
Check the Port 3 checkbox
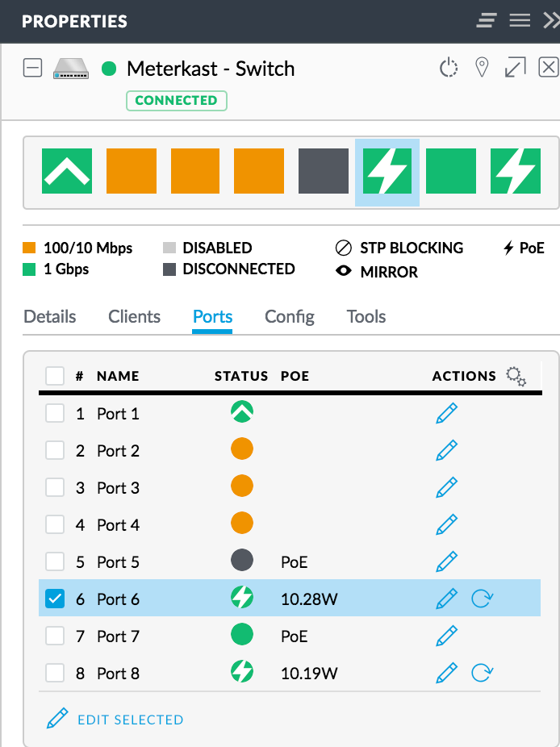(55, 487)
